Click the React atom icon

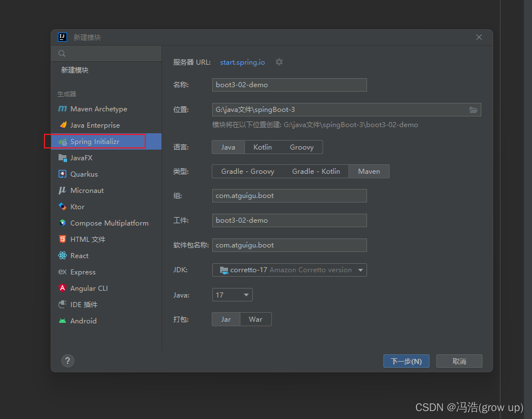tap(62, 255)
